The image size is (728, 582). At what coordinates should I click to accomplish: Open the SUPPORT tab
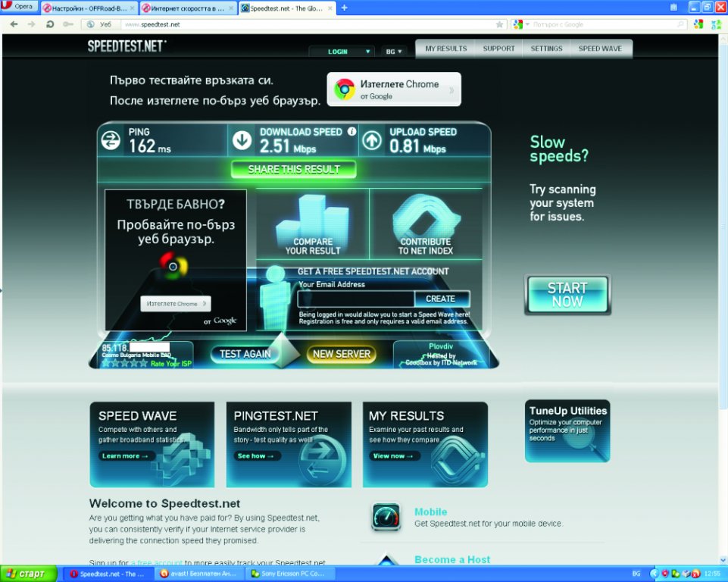498,48
